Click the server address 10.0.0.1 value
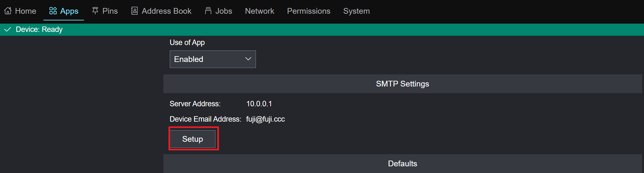 pyautogui.click(x=259, y=104)
